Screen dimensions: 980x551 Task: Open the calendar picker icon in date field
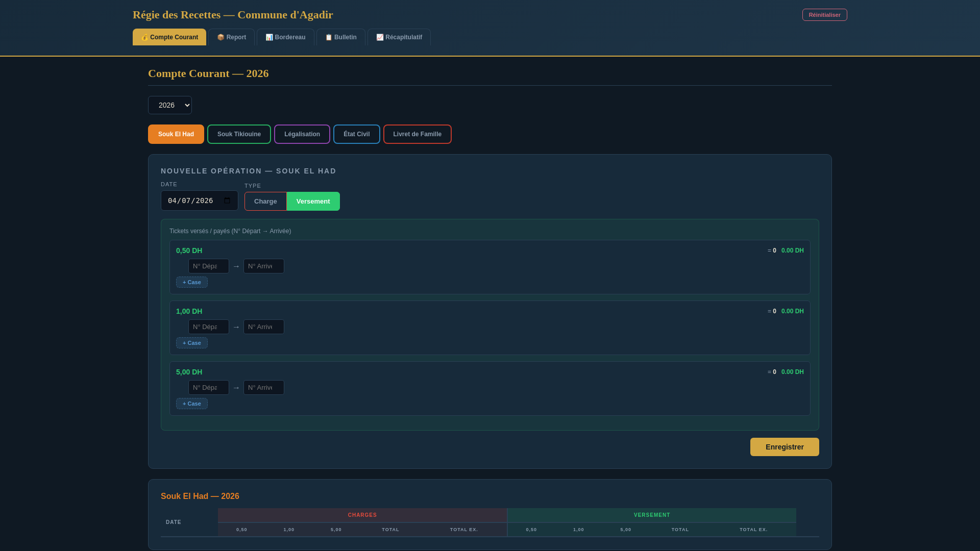(x=227, y=201)
